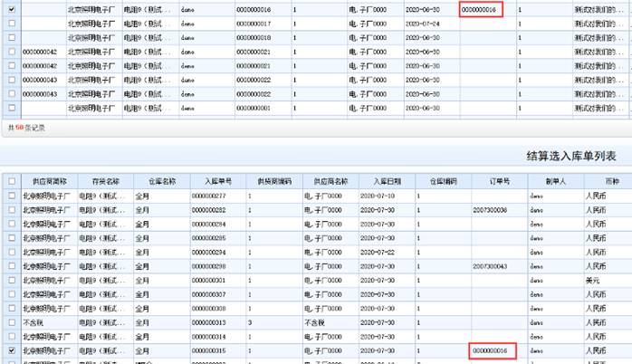Uncheck the top table row with order 0000000016
The height and width of the screenshot is (364, 632).
(12, 8)
